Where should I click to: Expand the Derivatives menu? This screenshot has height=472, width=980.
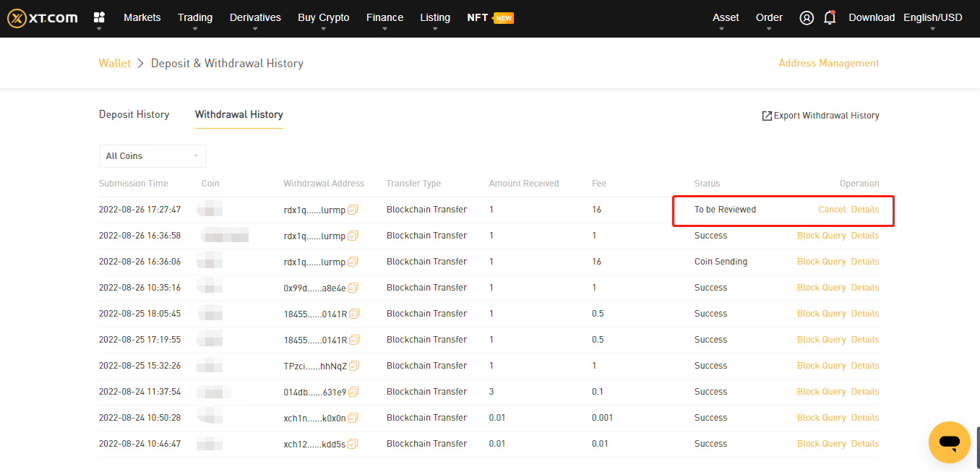pos(255,18)
